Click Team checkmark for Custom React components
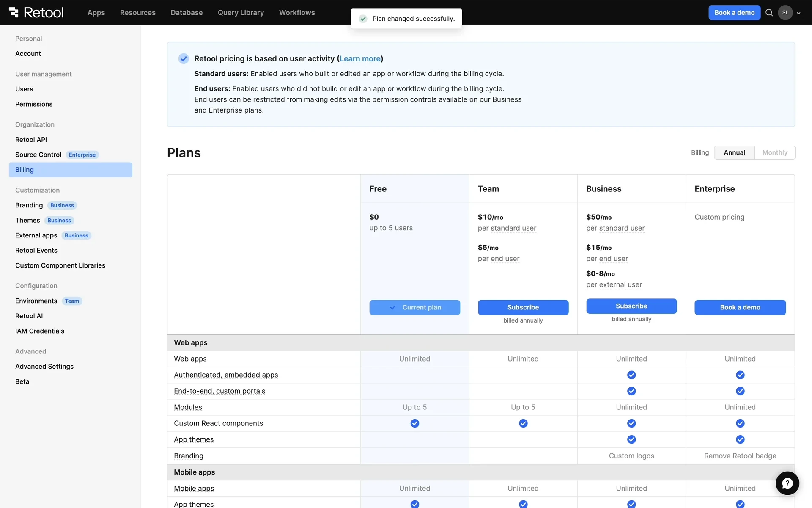812x508 pixels. (x=523, y=423)
